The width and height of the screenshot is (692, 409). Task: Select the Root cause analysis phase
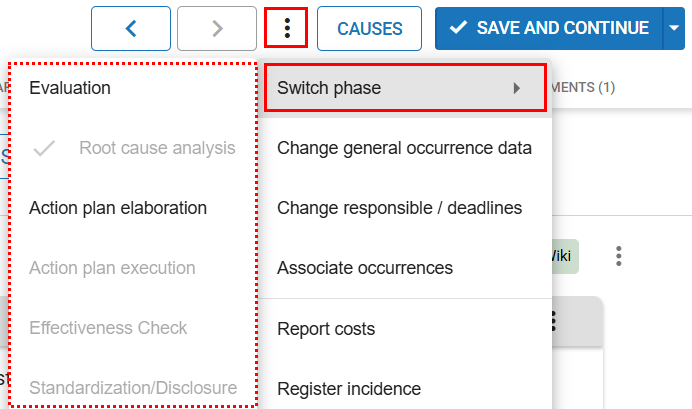point(157,149)
